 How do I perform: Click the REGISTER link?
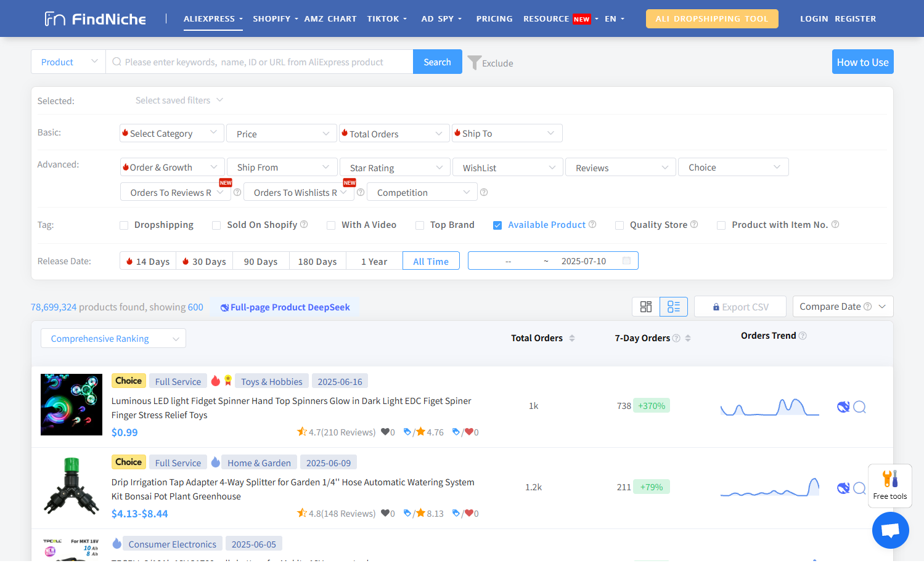click(x=856, y=19)
